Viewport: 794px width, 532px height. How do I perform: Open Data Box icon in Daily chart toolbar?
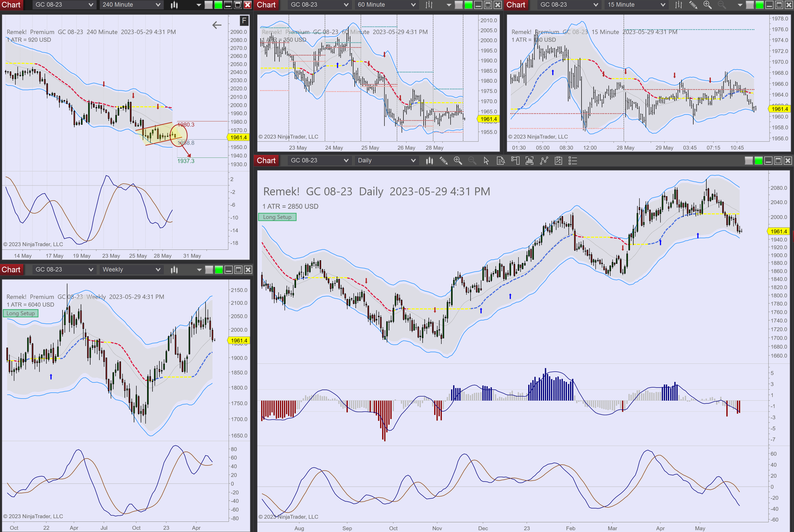coord(500,161)
